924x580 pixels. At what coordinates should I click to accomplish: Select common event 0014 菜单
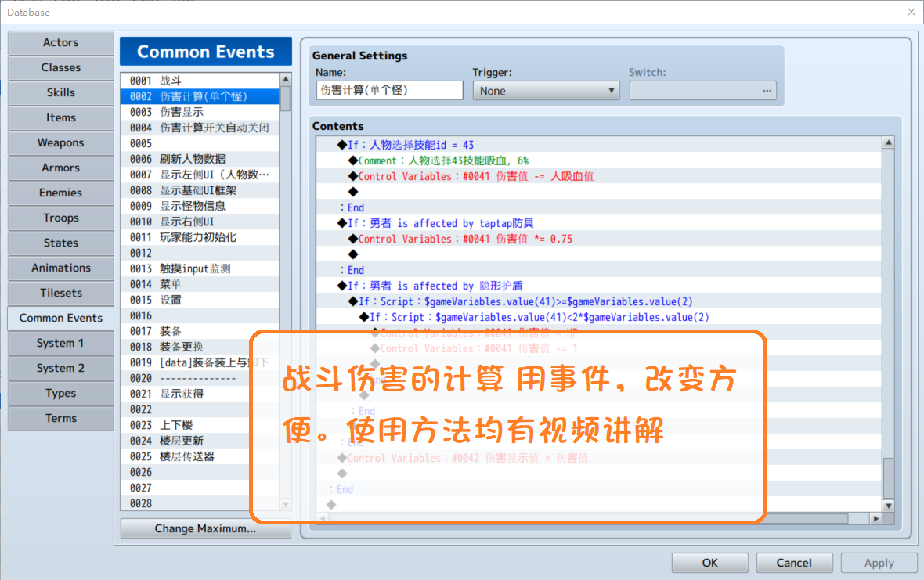[x=200, y=284]
